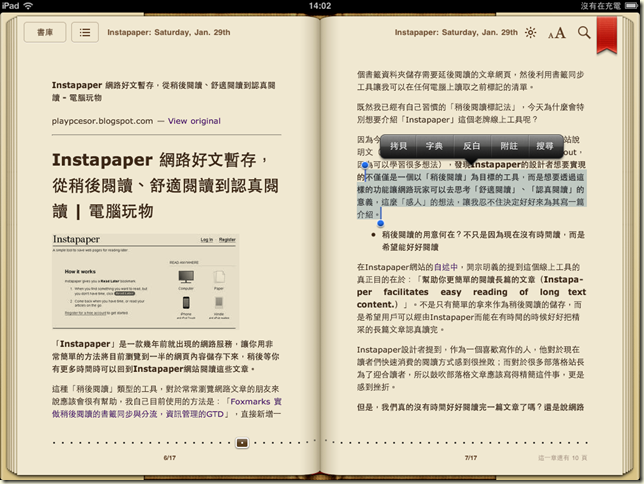Tap the page scrubber position marker
The width and height of the screenshot is (644, 484).
pos(242,443)
